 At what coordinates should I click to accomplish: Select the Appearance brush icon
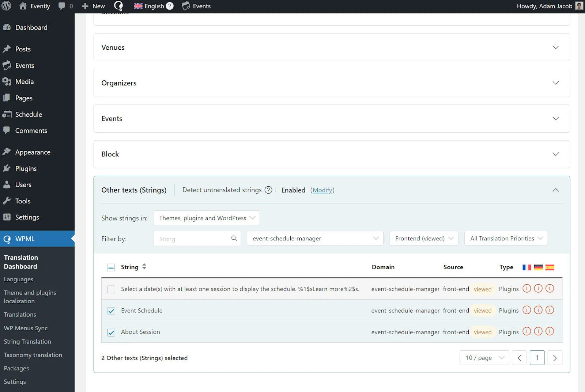[7, 152]
